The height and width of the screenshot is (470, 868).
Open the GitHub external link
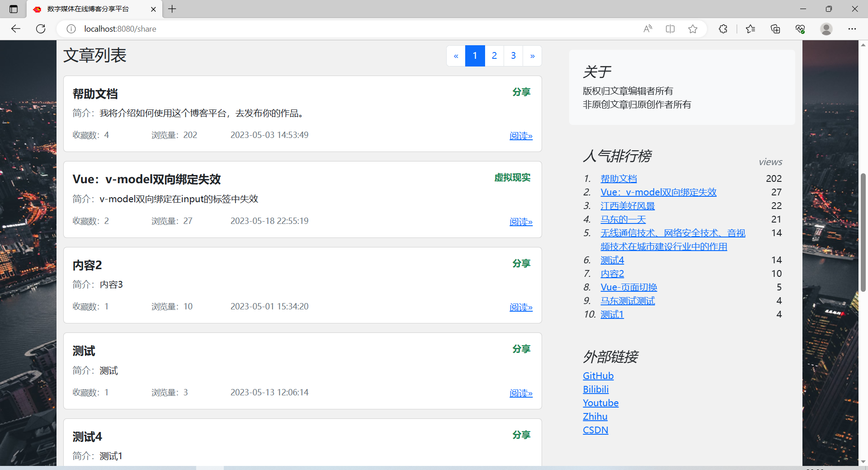tap(598, 375)
